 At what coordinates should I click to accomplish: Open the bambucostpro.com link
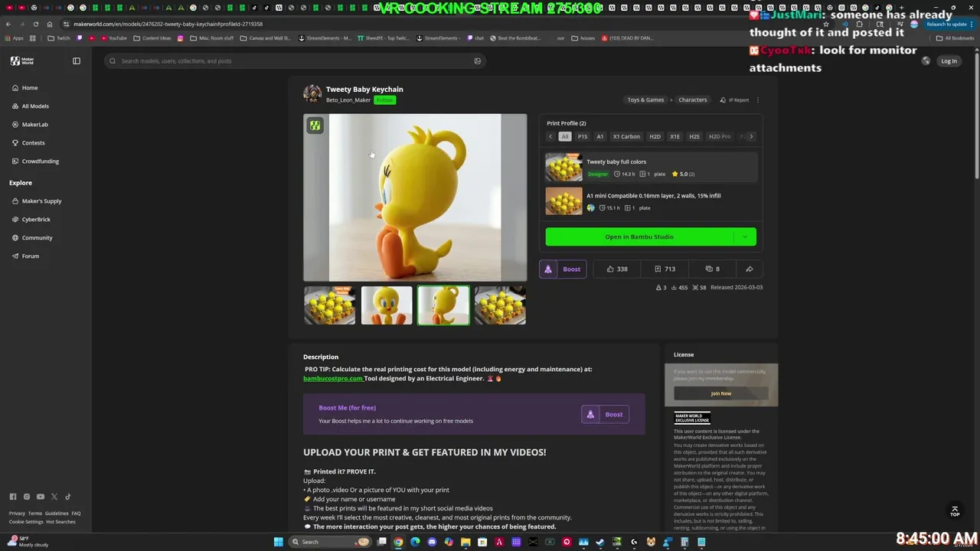point(333,378)
